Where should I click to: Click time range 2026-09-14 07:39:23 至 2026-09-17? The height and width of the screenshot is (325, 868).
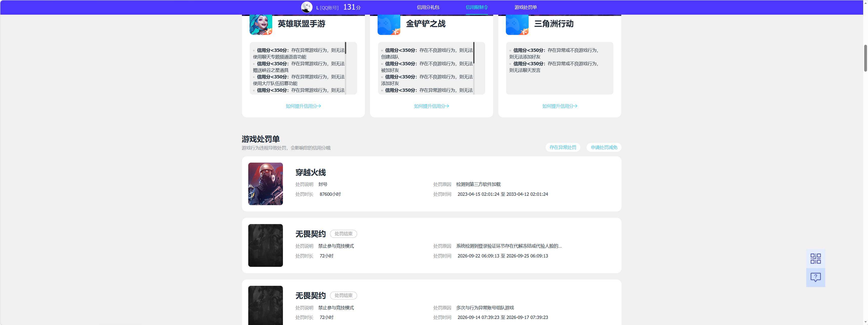coord(503,317)
